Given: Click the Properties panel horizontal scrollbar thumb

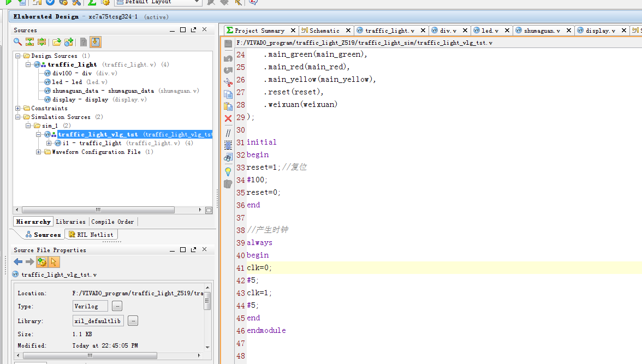Looking at the screenshot, I should point(90,356).
